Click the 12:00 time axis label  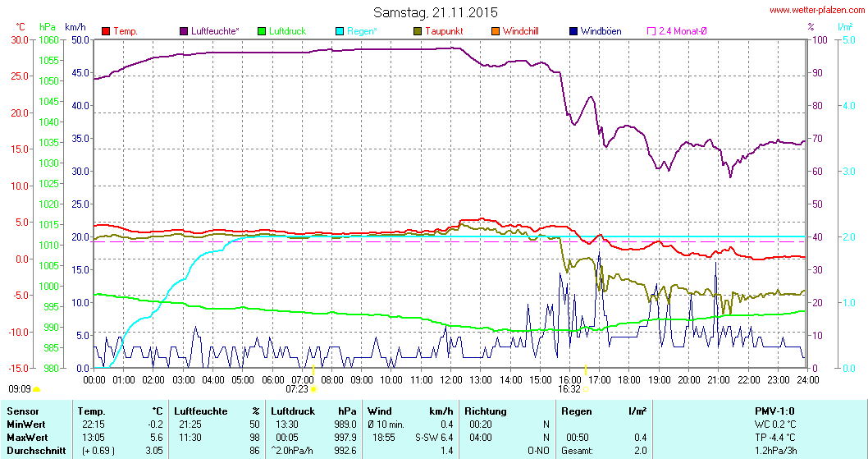(451, 379)
